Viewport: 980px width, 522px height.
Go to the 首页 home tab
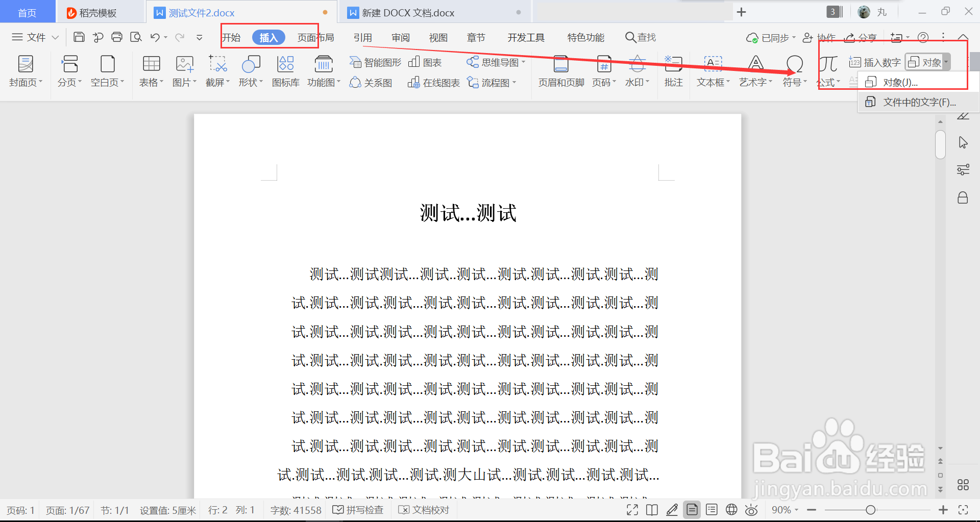point(27,12)
